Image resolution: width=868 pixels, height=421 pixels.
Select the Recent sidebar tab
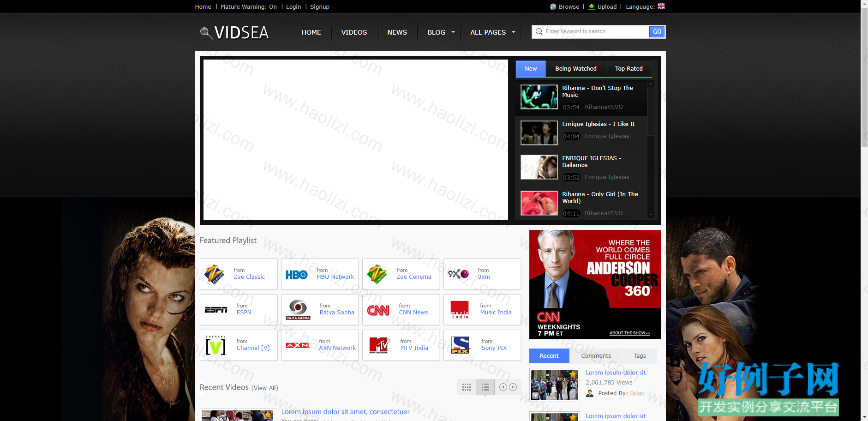(x=549, y=356)
